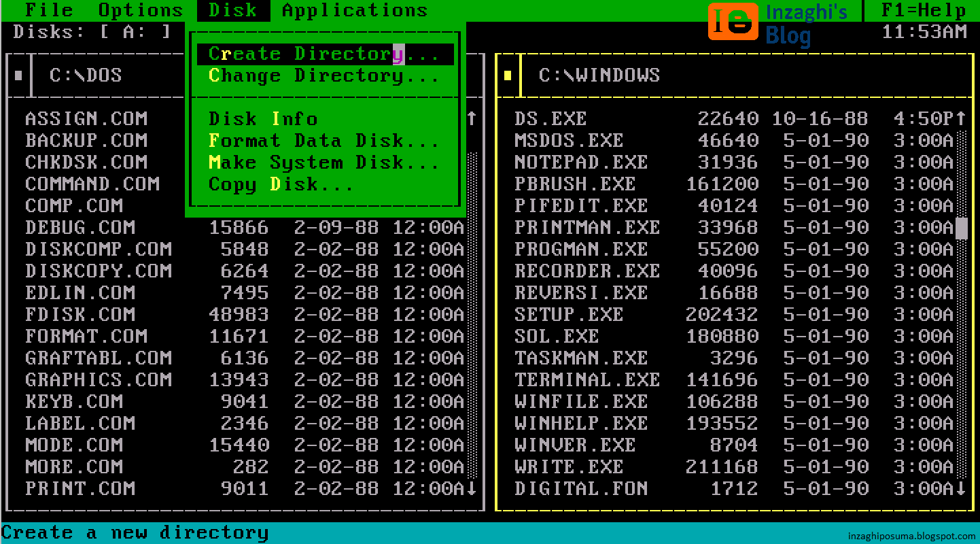Select GRAPHICS.COM file

tap(245, 379)
